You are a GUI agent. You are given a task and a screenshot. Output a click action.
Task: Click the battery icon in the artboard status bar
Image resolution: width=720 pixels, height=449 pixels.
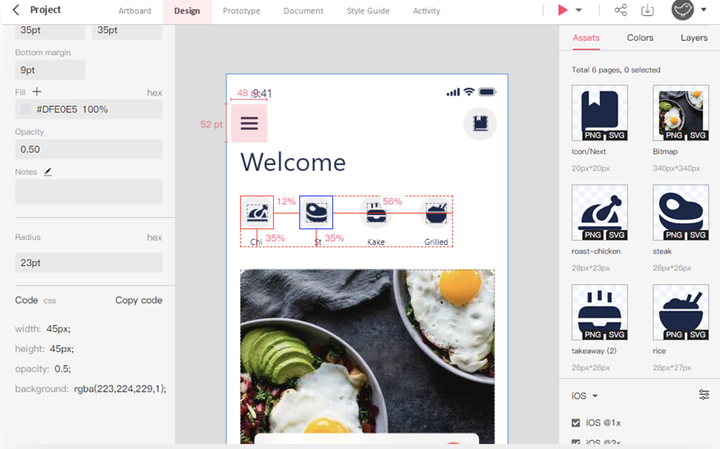(487, 92)
